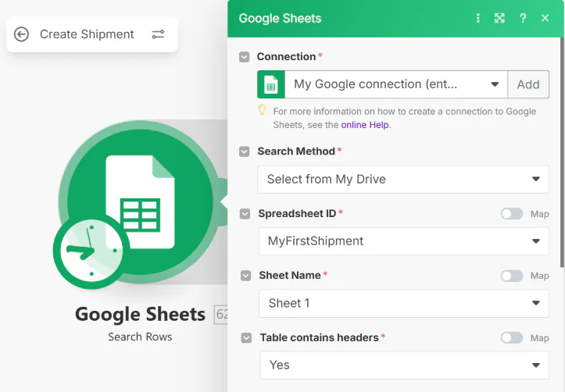
Task: Collapse the Table contains headers checkbox arrow
Action: click(246, 338)
